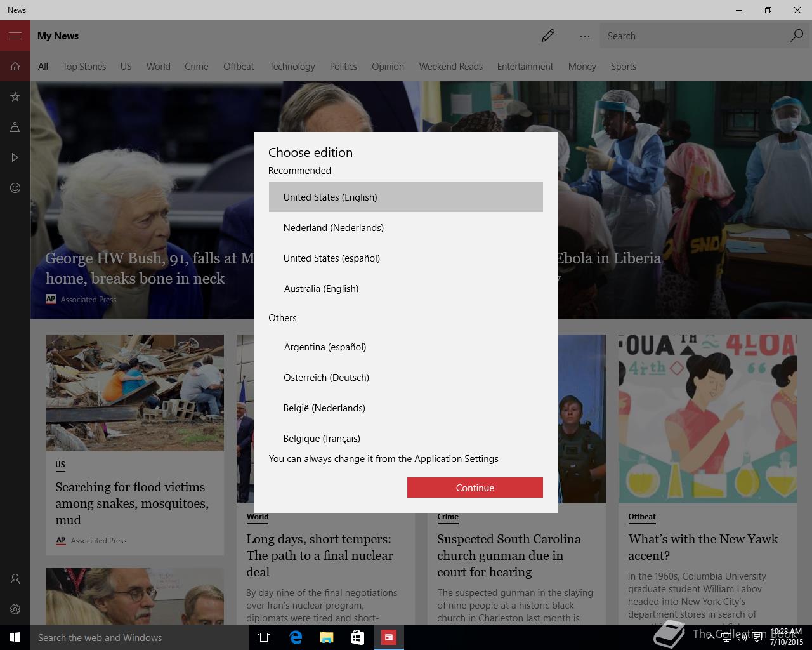The image size is (812, 650).
Task: Switch to the World tab
Action: point(158,66)
